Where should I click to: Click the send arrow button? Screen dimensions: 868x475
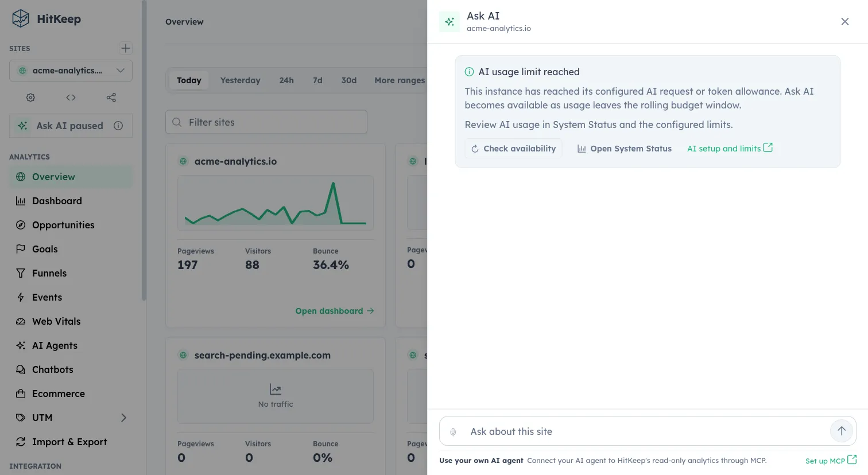(x=842, y=431)
